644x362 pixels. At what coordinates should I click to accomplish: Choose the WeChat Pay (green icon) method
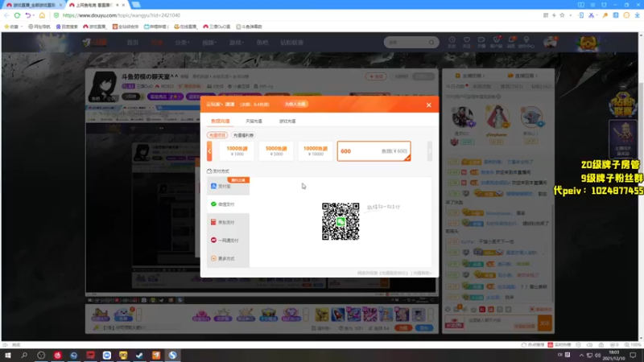pos(228,204)
